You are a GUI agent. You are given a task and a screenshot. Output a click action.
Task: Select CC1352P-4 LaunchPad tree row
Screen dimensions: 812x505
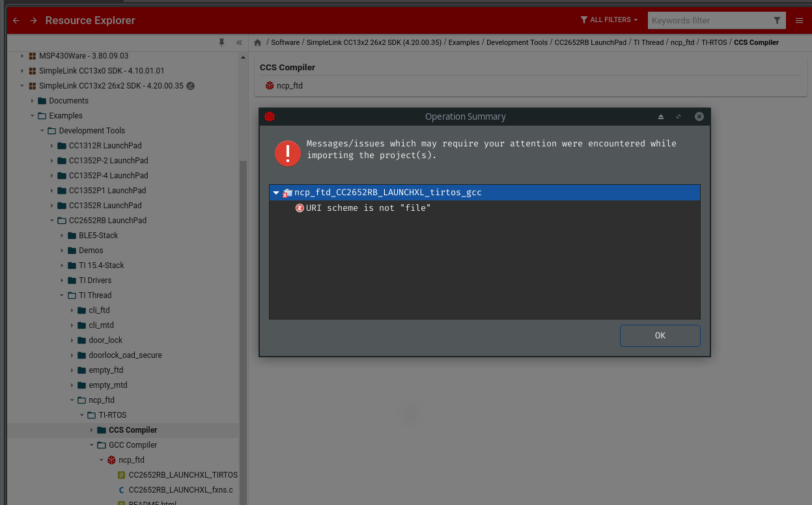coord(108,176)
